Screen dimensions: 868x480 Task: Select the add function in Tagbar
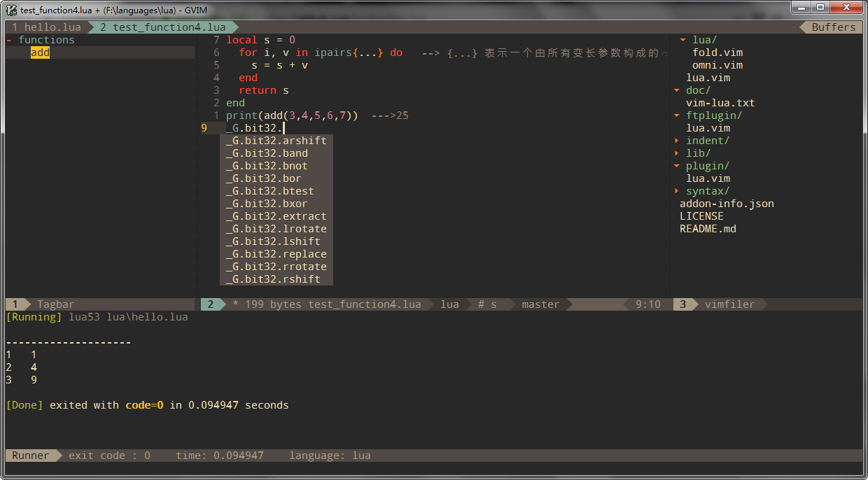click(40, 52)
